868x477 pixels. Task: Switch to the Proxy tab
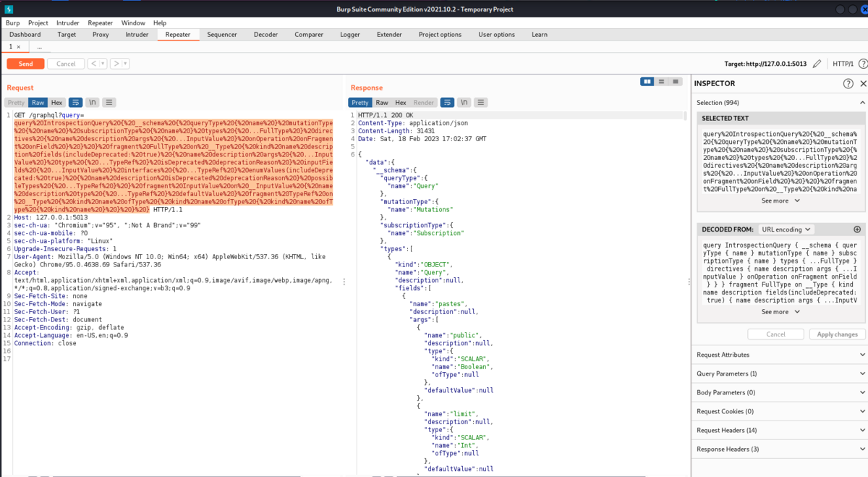point(101,34)
